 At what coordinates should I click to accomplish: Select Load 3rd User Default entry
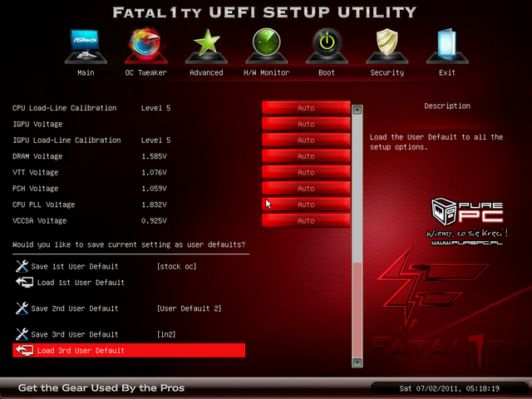pos(129,350)
